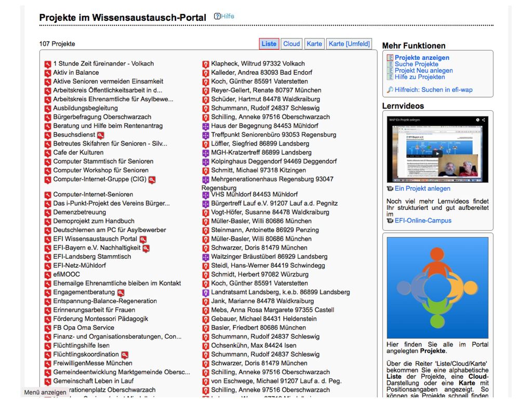Viewport: 532px width, 399px height.
Task: Click the purple icon before Waitzinger Bräustüberl
Action: pos(206,257)
